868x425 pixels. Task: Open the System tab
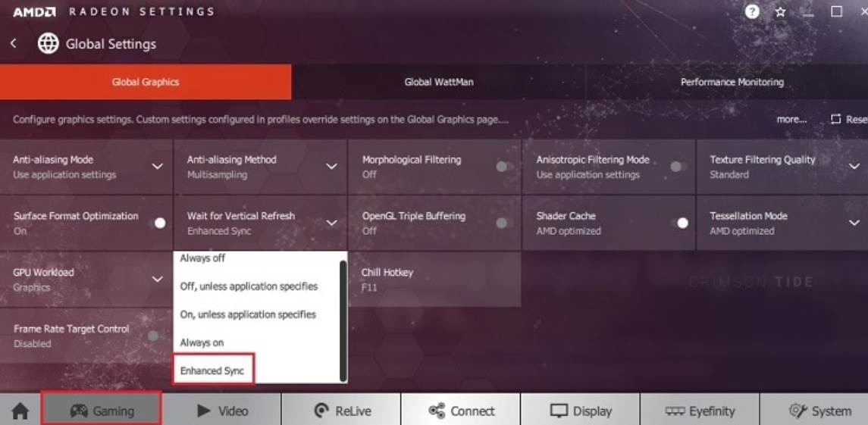[x=813, y=410]
